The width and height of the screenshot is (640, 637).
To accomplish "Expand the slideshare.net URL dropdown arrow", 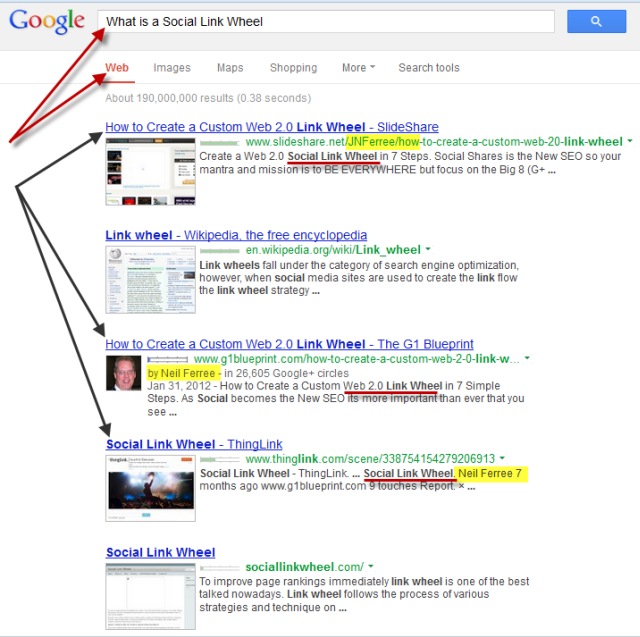I will (x=630, y=141).
